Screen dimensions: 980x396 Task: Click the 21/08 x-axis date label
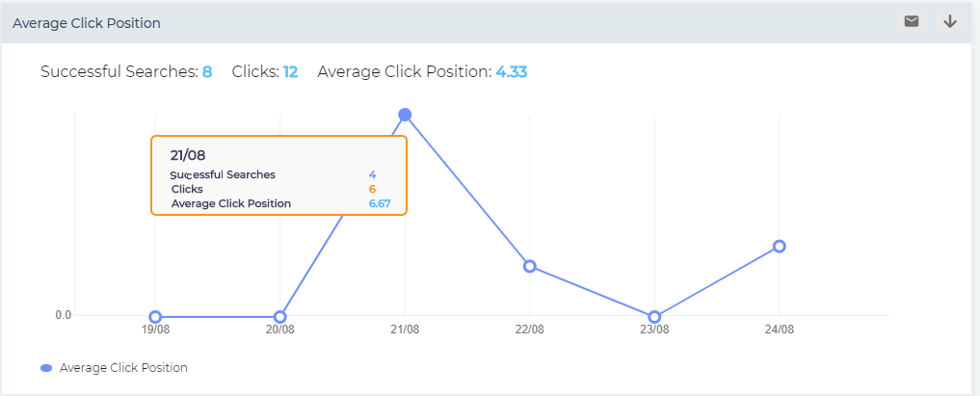[x=405, y=330]
